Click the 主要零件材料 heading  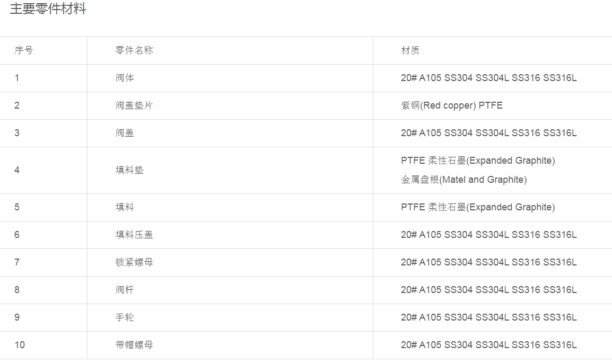pos(48,9)
